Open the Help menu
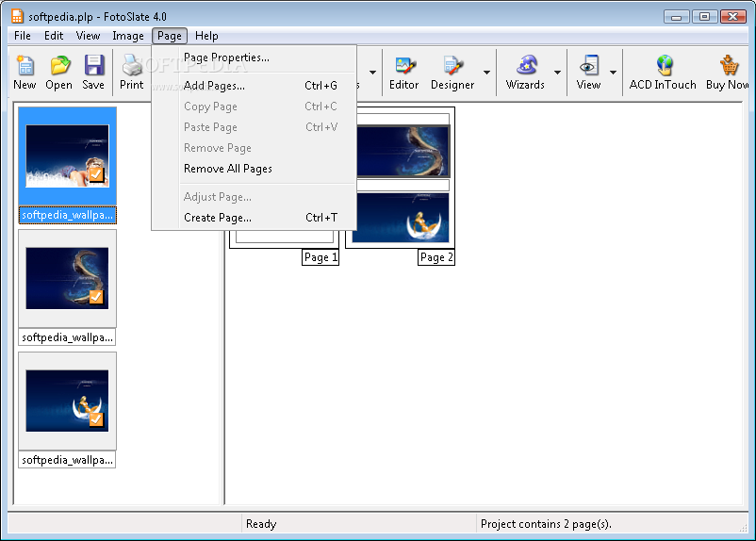 (x=206, y=36)
